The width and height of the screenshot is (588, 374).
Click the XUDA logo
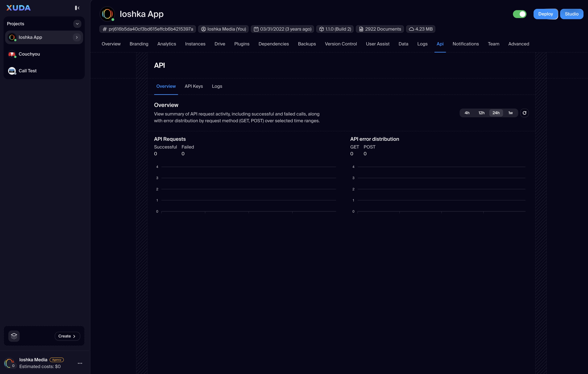coord(18,8)
